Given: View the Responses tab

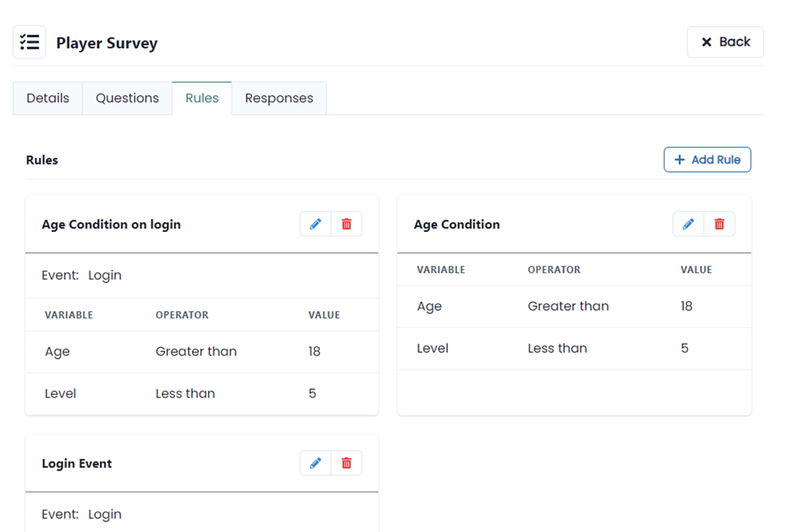Looking at the screenshot, I should tap(279, 97).
